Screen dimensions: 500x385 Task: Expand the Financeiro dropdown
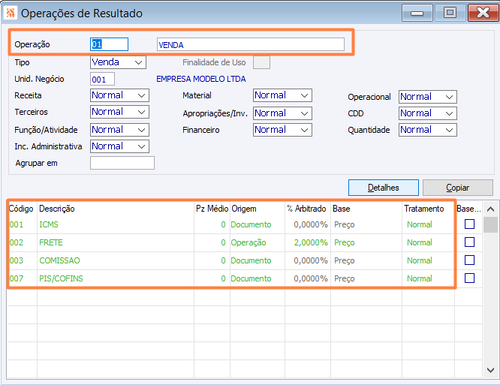click(x=282, y=130)
